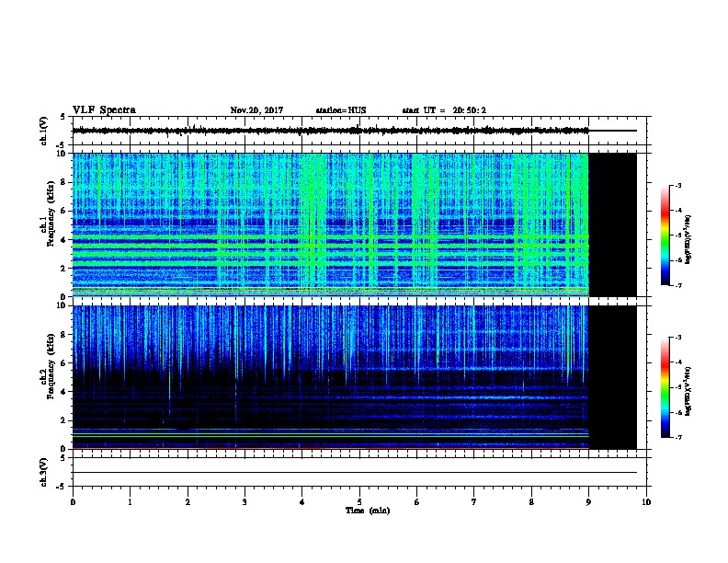This screenshot has width=728, height=563.
Task: Select the ch.2 "Frequency (kHz)" axis label
Action: [x=51, y=366]
